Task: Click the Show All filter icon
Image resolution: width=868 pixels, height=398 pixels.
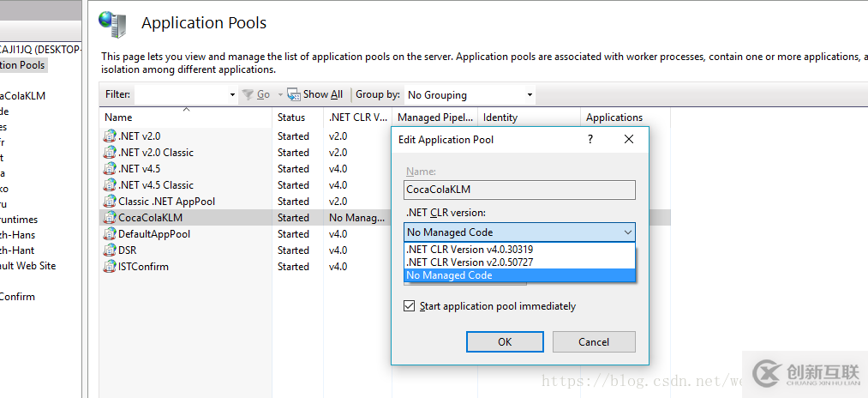Action: tap(294, 94)
